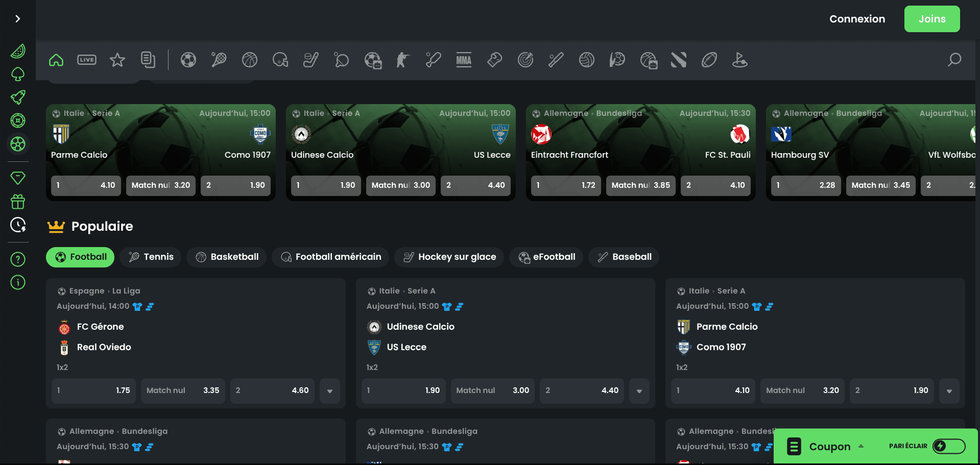Image resolution: width=980 pixels, height=465 pixels.
Task: Expand the Coupon bet slip arrow
Action: point(861,446)
